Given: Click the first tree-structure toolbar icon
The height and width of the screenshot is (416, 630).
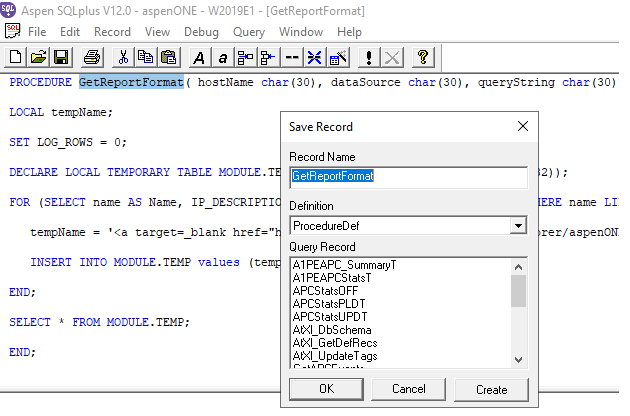Looking at the screenshot, I should pos(245,57).
